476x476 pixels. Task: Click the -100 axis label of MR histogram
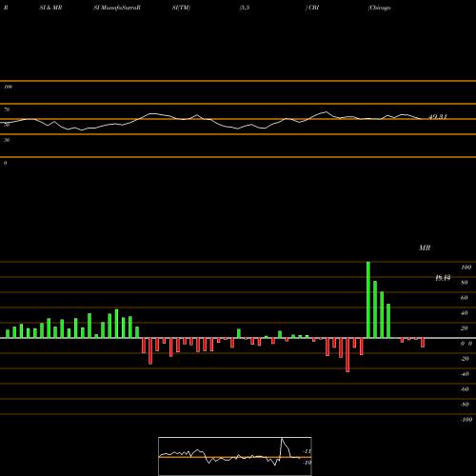(x=466, y=420)
